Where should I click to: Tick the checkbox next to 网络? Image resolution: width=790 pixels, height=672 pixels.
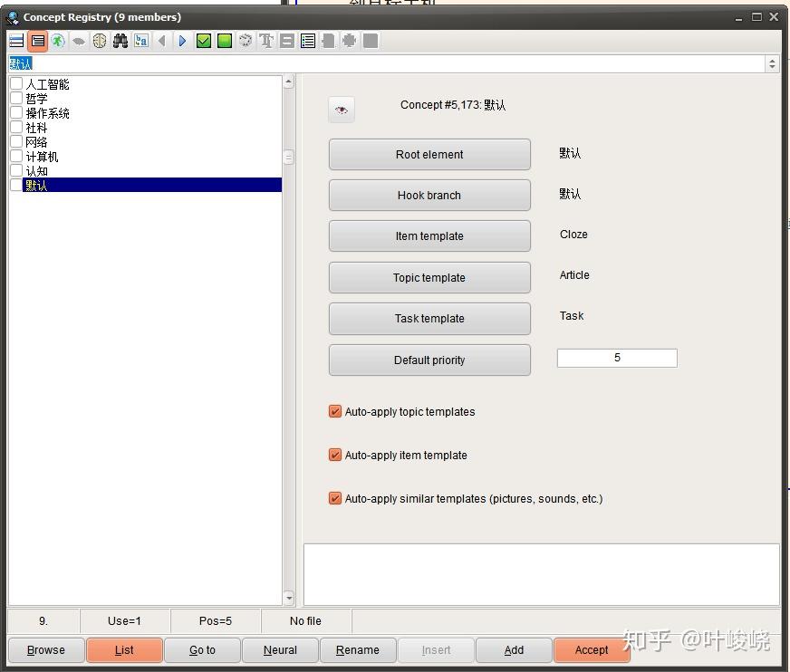tap(16, 141)
